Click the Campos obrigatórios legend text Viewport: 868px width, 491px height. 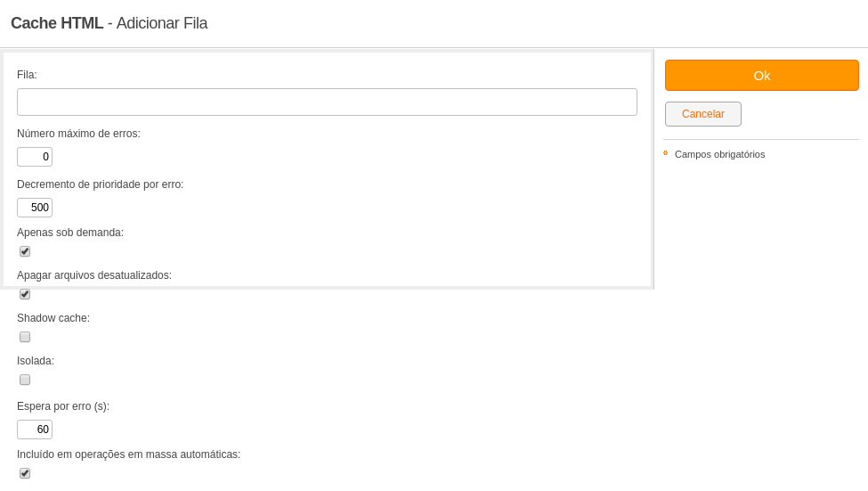click(x=719, y=155)
